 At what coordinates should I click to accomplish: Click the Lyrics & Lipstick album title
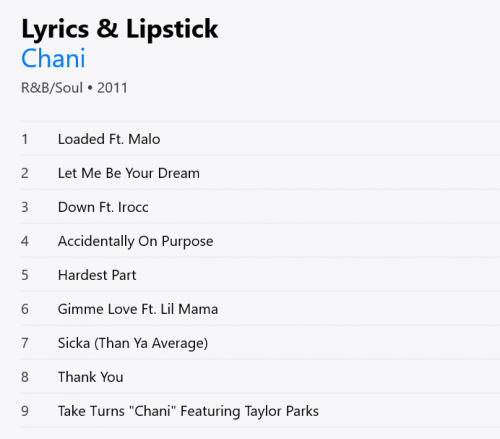click(x=120, y=30)
